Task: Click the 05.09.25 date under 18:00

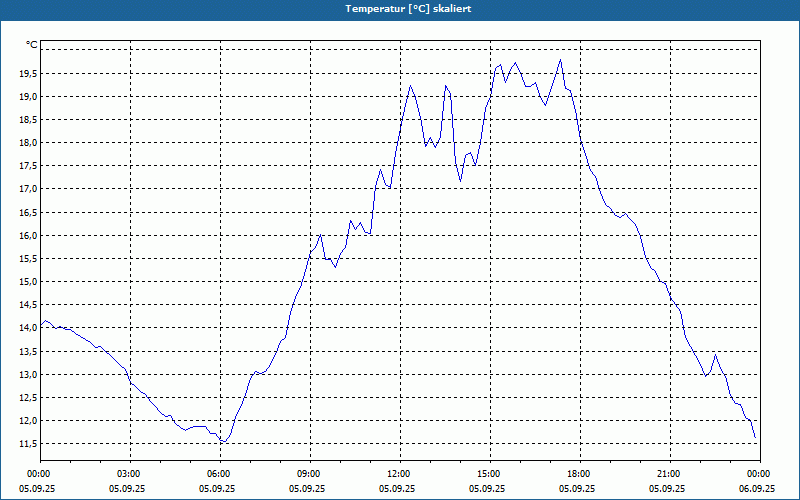Action: (577, 488)
